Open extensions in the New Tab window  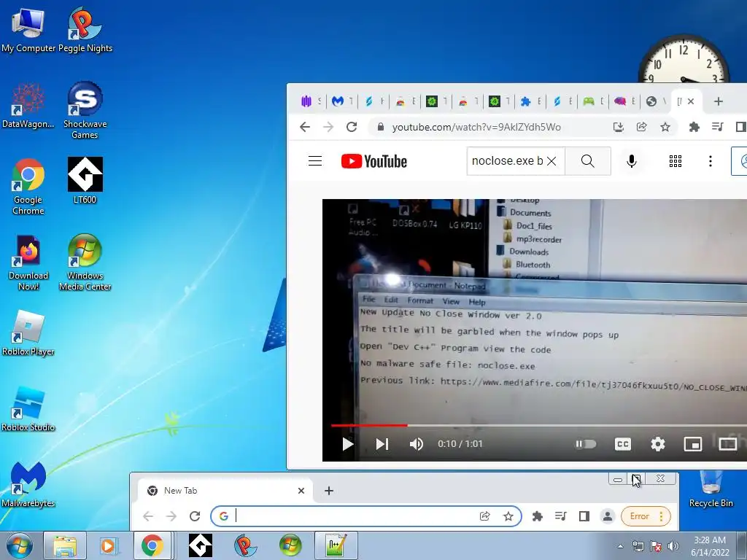[538, 516]
